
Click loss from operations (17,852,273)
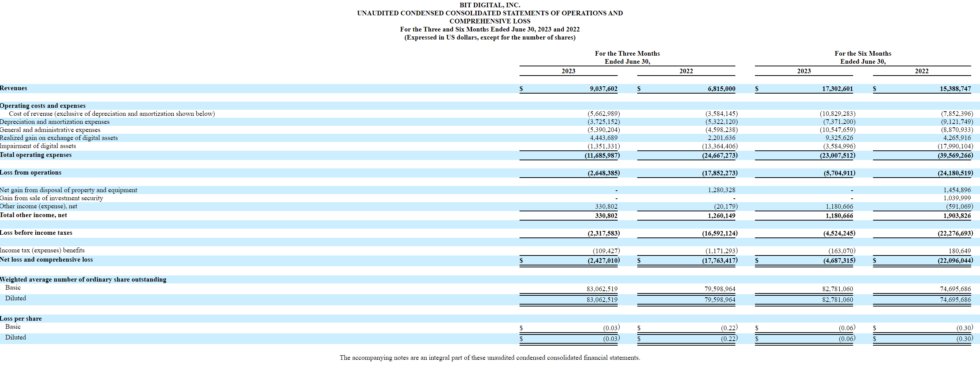tap(720, 173)
